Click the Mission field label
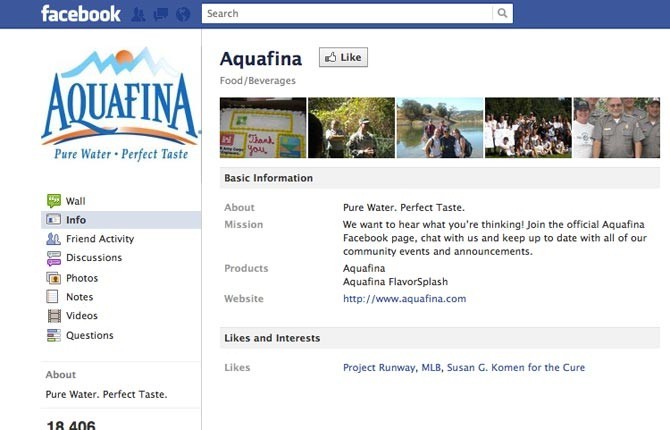 click(244, 224)
